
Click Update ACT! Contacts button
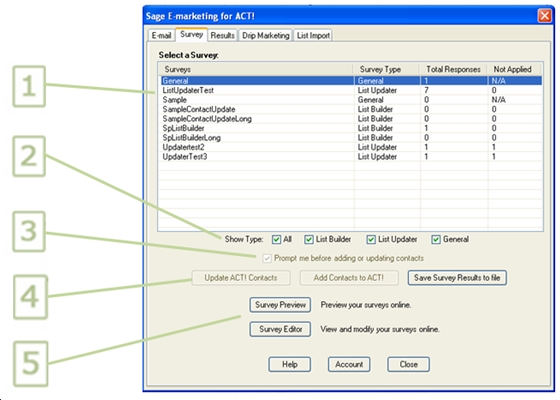pyautogui.click(x=241, y=278)
